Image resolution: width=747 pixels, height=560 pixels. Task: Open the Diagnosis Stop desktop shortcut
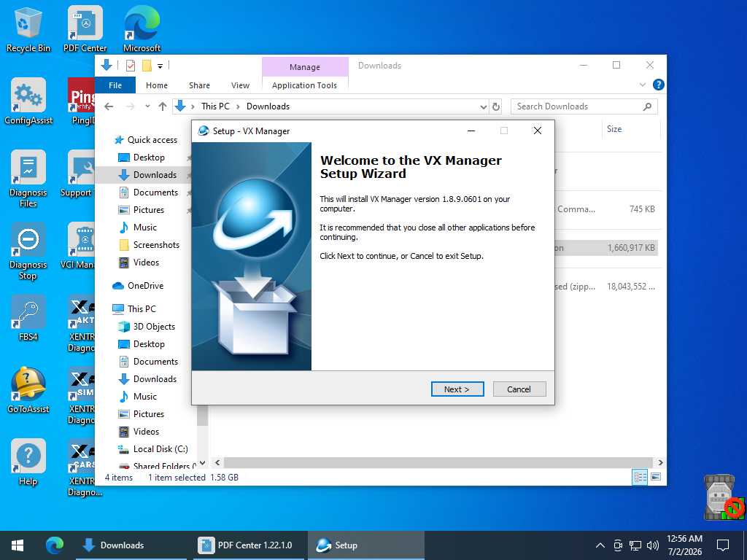click(28, 252)
